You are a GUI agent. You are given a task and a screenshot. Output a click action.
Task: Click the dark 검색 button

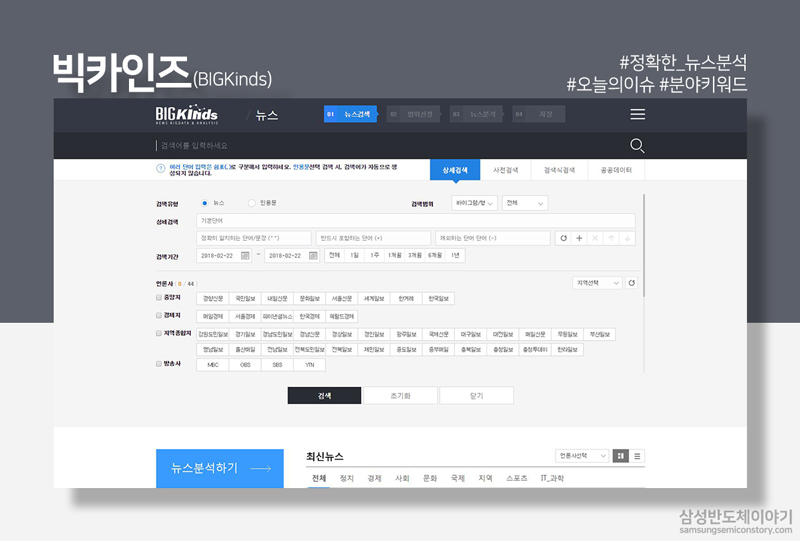point(324,396)
